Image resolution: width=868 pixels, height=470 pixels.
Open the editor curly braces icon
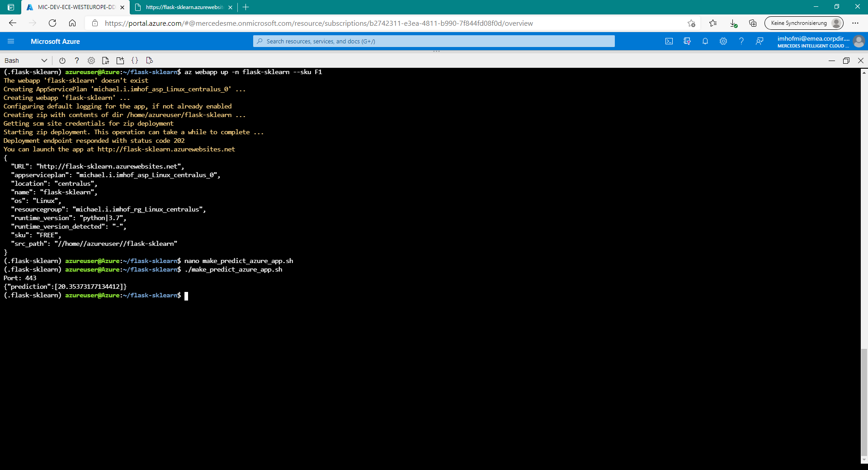135,61
